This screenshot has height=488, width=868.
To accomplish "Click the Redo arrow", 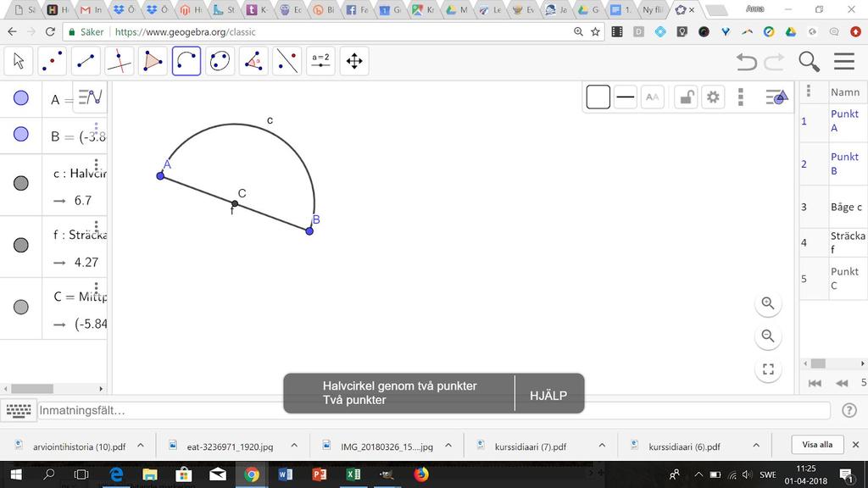I will 775,61.
